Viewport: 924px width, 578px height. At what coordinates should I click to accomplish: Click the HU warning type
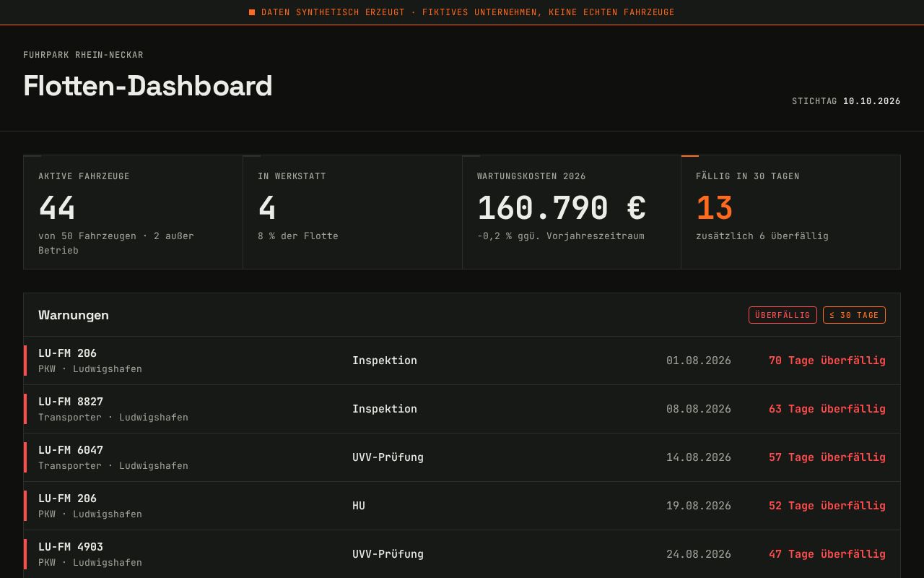pyautogui.click(x=359, y=506)
